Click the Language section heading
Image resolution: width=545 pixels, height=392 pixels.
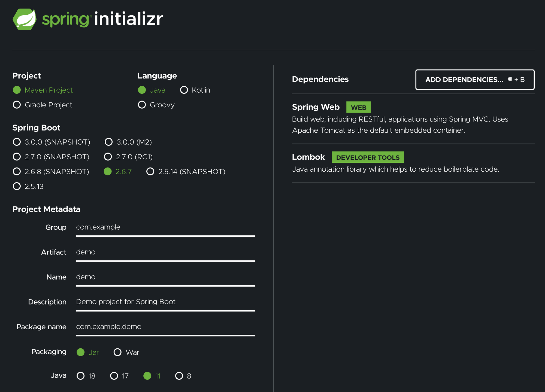[x=157, y=76]
